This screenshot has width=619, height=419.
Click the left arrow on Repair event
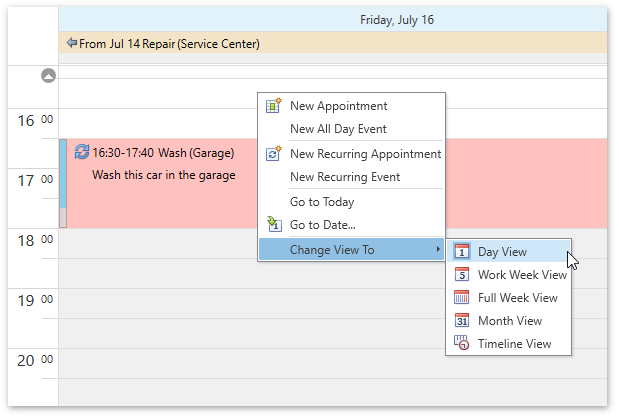(71, 43)
